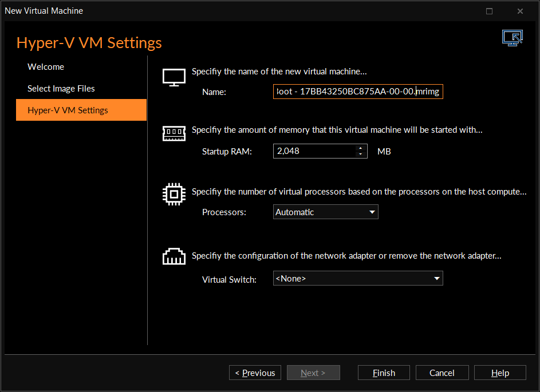Go to the Welcome step

46,67
